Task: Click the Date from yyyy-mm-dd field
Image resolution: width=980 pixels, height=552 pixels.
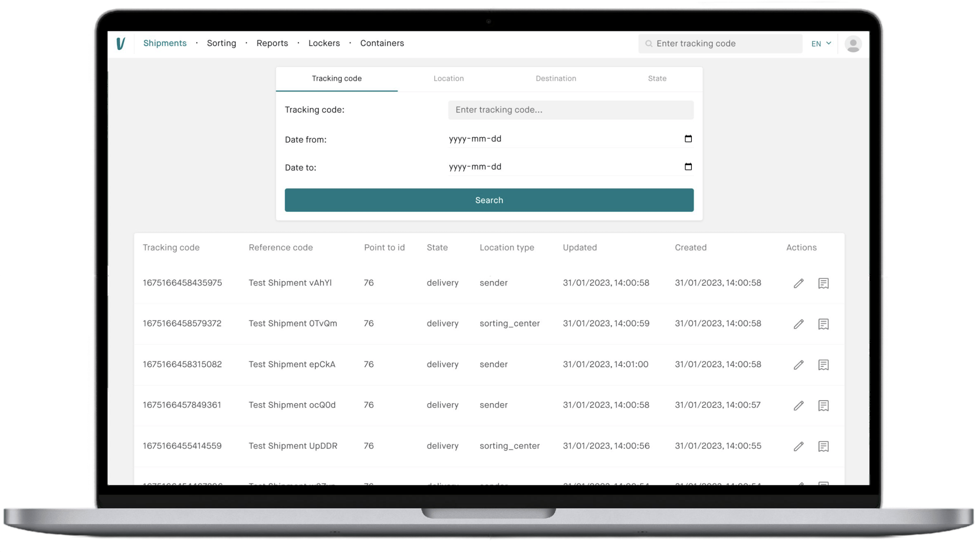Action: [x=570, y=139]
